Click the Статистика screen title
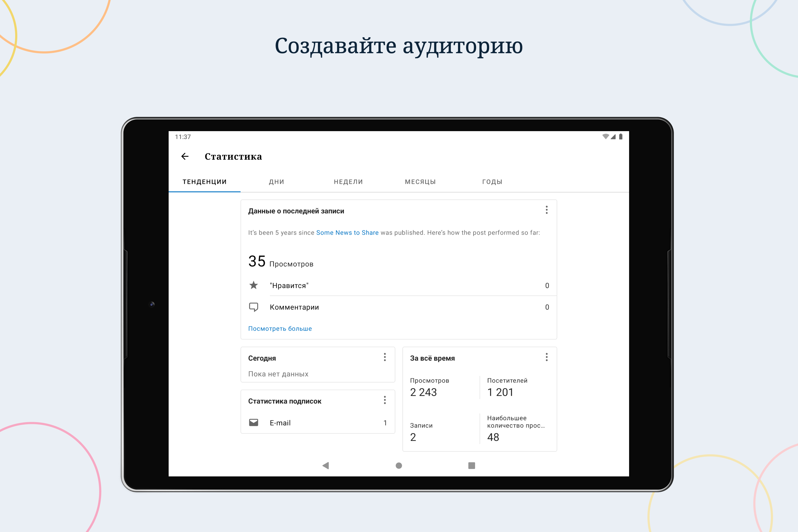Viewport: 798px width, 532px height. pyautogui.click(x=233, y=156)
